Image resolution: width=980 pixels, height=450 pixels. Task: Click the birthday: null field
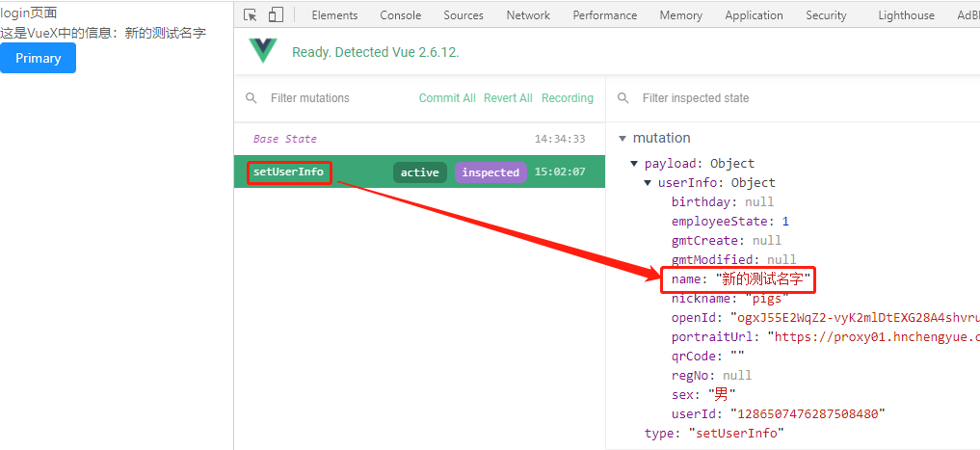click(x=723, y=202)
